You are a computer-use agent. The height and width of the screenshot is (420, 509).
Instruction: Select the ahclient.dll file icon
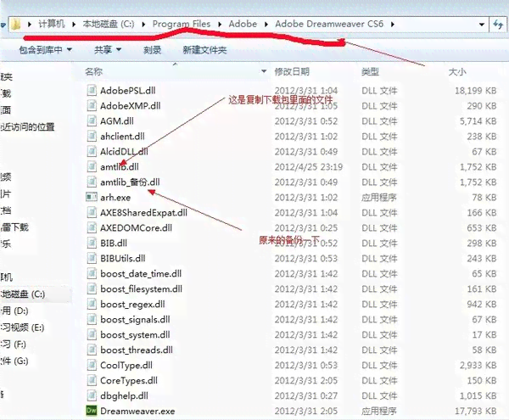[x=92, y=136]
